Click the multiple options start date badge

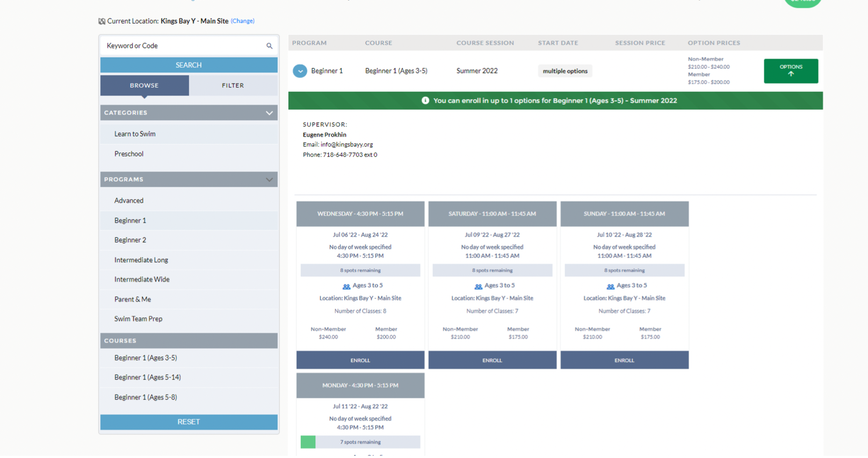tap(565, 71)
